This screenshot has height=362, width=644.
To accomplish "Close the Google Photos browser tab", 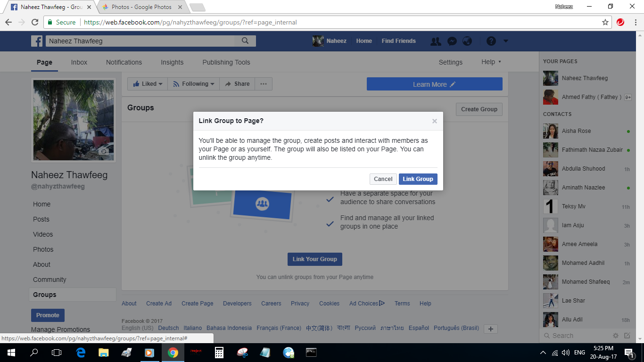I will pyautogui.click(x=180, y=7).
